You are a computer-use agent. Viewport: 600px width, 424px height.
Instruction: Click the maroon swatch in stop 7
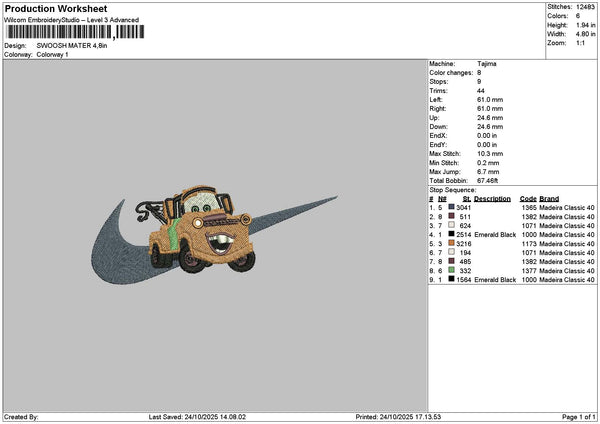point(452,261)
